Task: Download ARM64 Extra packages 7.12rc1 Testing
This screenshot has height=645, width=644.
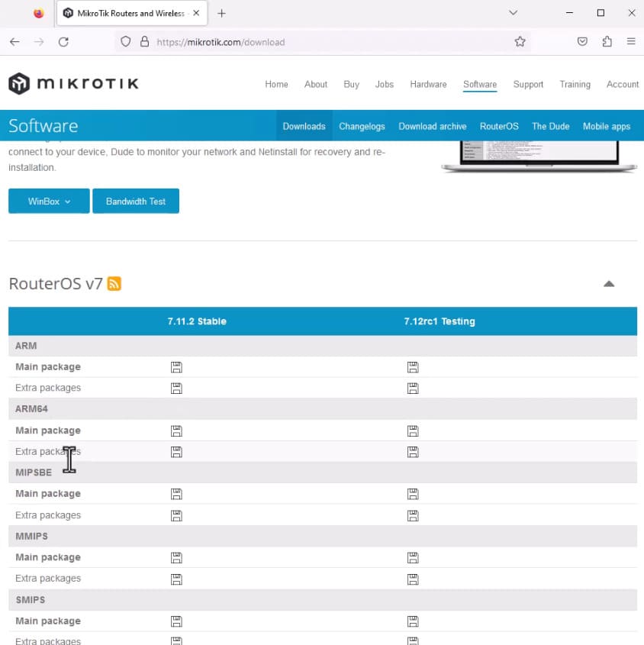Action: (413, 452)
